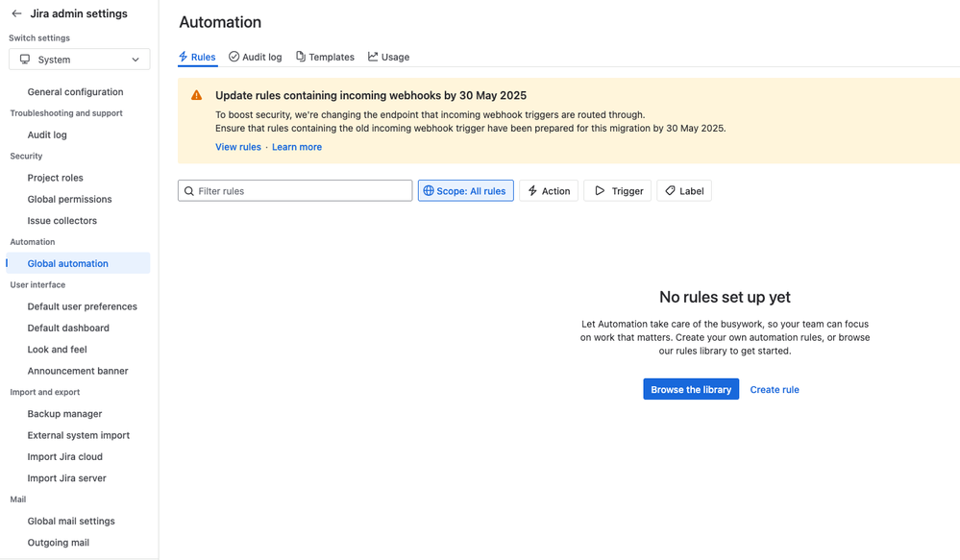
Task: Open the Scope: All rules filter
Action: 466,191
